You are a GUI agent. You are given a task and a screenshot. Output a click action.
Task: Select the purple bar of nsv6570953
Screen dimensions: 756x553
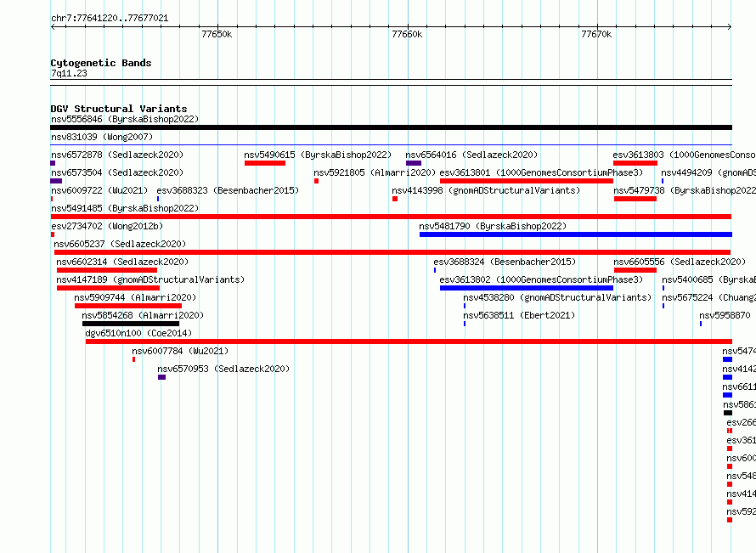(161, 377)
